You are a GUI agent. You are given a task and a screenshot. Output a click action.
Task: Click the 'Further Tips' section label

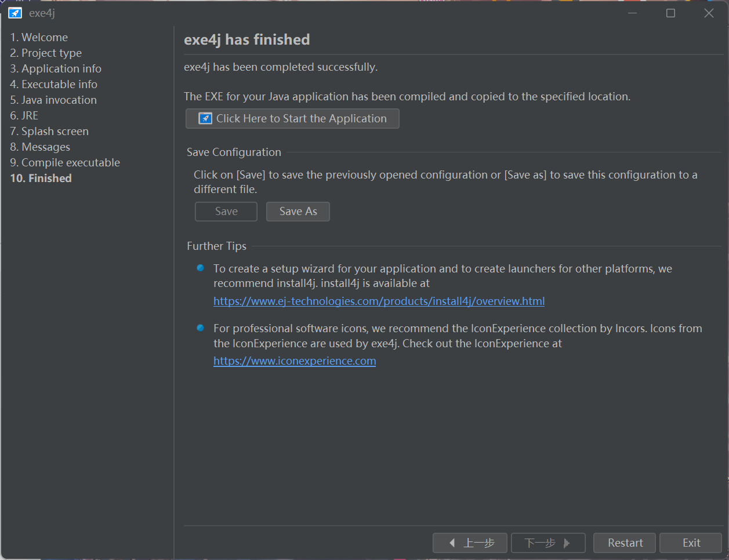[216, 246]
